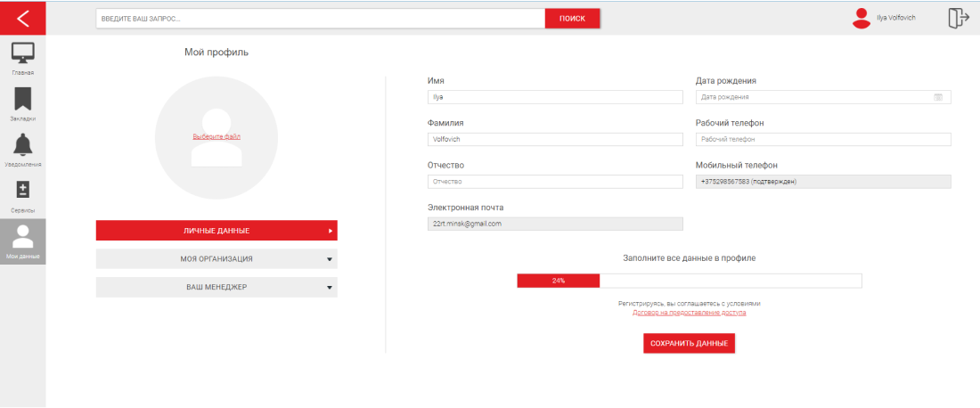
Task: Click the logout door icon
Action: (958, 18)
